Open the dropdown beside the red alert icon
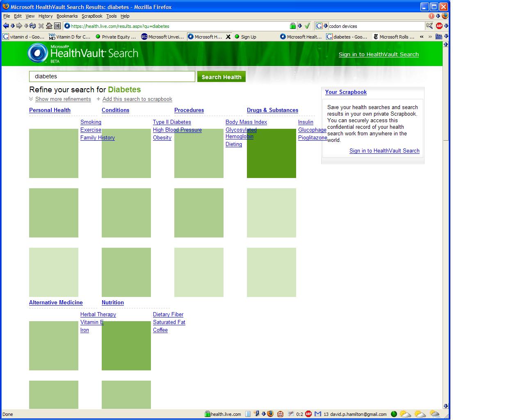This screenshot has width=525, height=420. click(x=438, y=16)
